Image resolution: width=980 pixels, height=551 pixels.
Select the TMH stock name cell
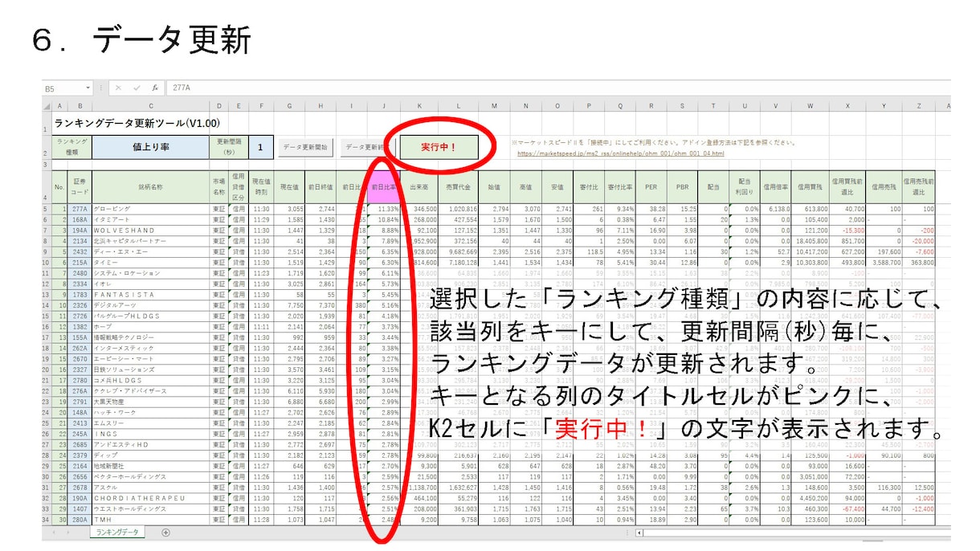[151, 520]
